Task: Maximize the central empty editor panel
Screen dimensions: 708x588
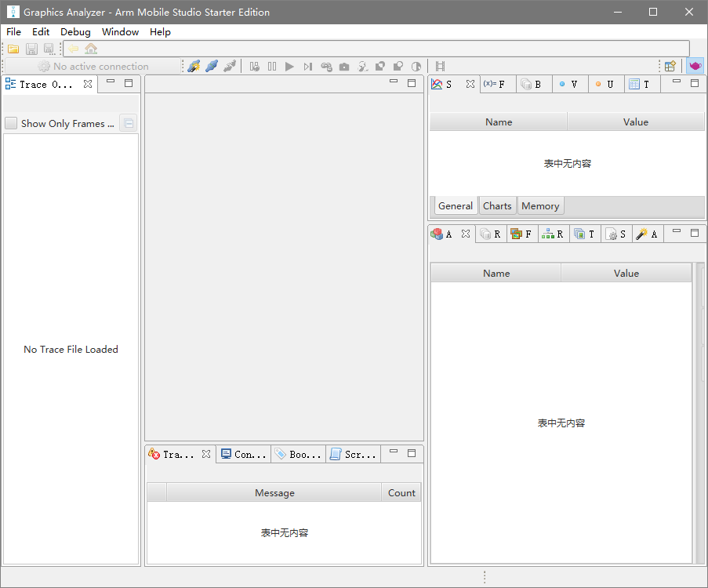Action: pyautogui.click(x=412, y=83)
